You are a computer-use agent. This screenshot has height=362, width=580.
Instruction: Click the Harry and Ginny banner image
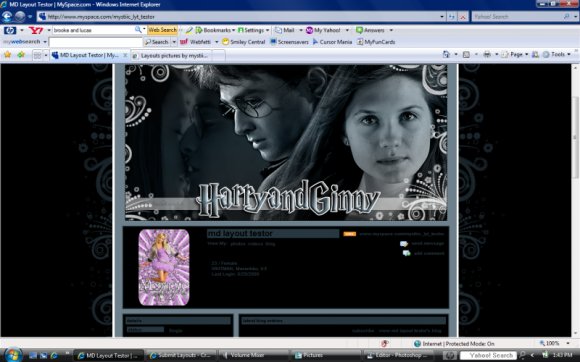point(286,142)
